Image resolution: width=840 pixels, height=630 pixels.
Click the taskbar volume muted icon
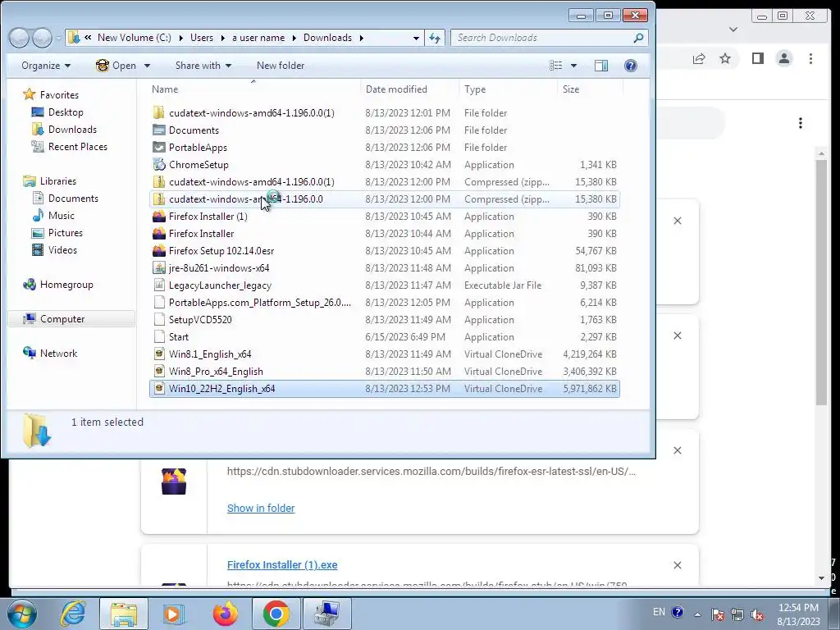point(757,614)
